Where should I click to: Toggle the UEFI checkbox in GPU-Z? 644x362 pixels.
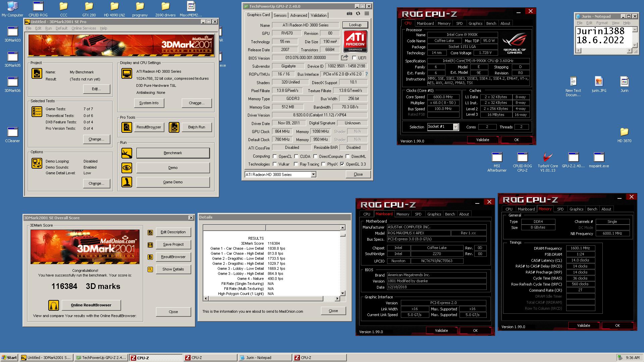pos(354,58)
